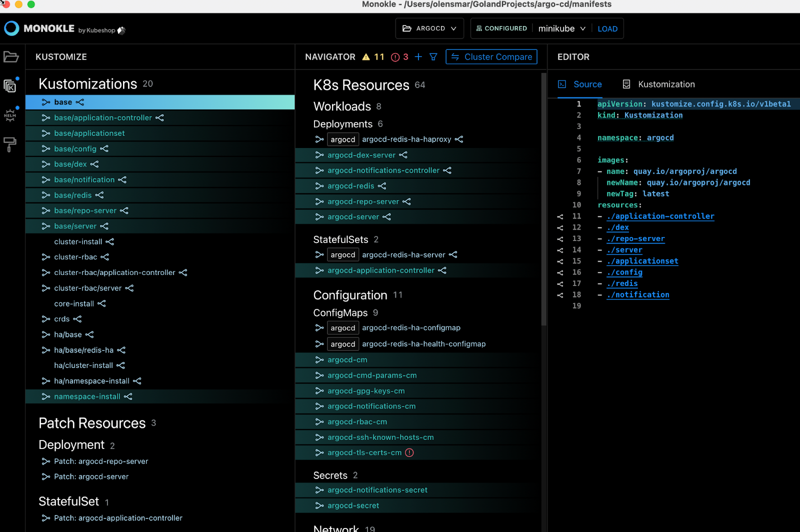The width and height of the screenshot is (800, 532).
Task: Follow the ./redis link in editor
Action: point(622,283)
